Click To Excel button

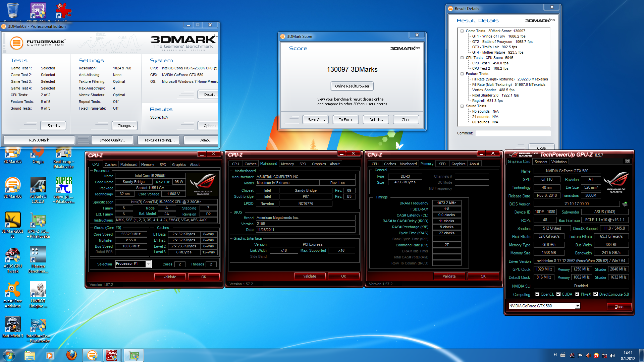click(x=345, y=120)
